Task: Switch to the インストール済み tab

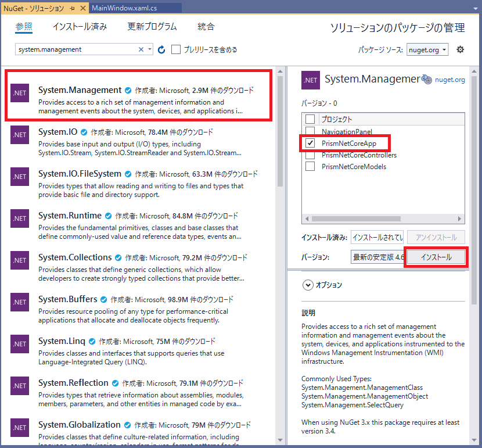Action: click(x=80, y=27)
